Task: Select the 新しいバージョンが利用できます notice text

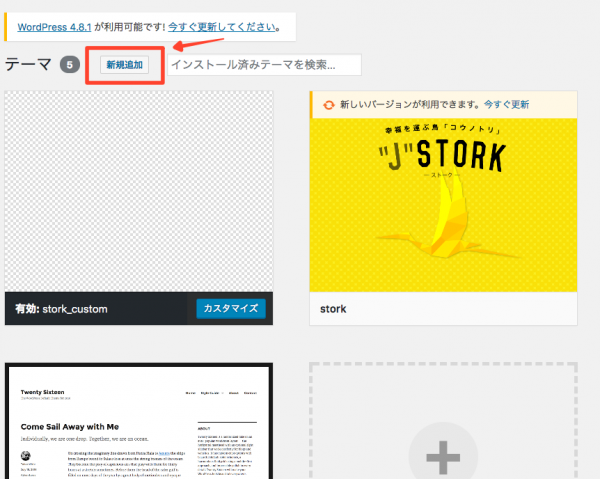Action: coord(409,104)
